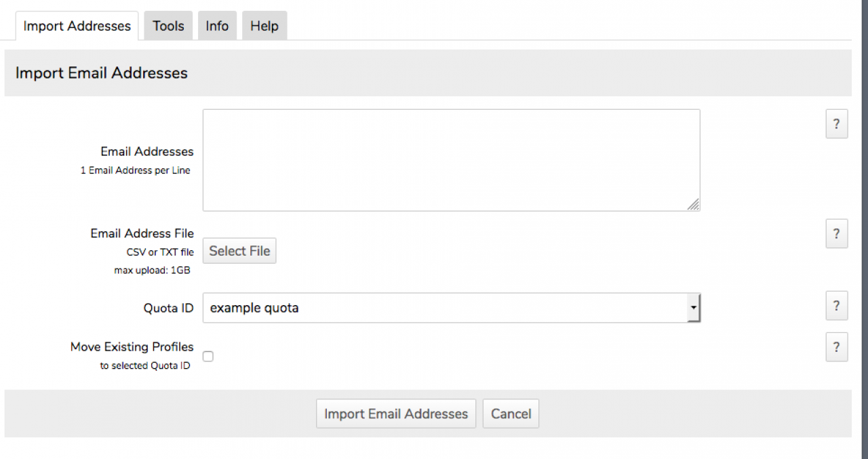Open the Info tab
The width and height of the screenshot is (868, 459).
tap(217, 26)
